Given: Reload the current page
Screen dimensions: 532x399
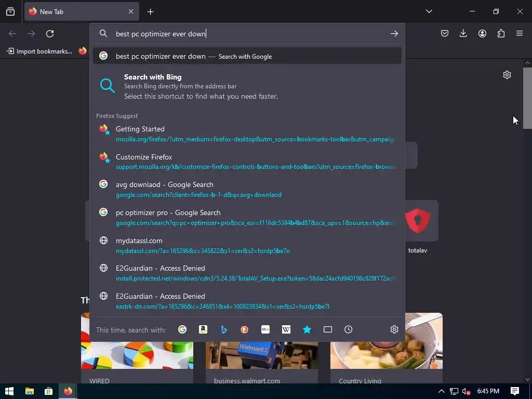Looking at the screenshot, I should (50, 34).
